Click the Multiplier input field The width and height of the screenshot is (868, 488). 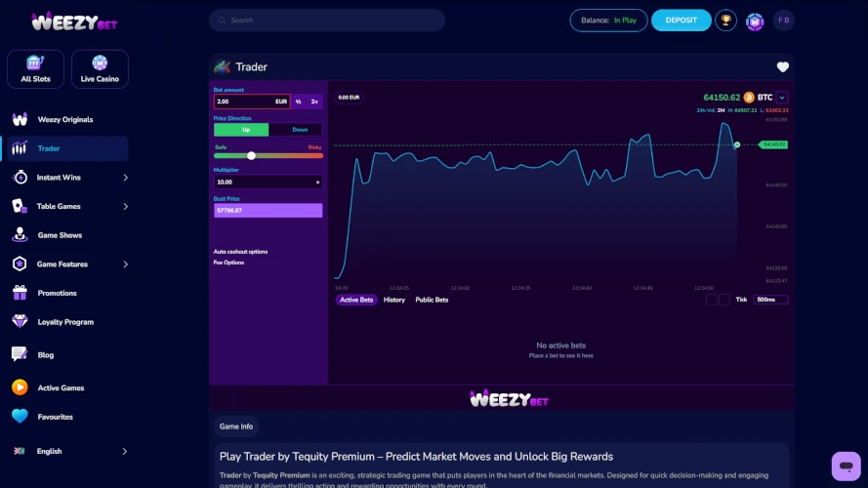coord(268,183)
